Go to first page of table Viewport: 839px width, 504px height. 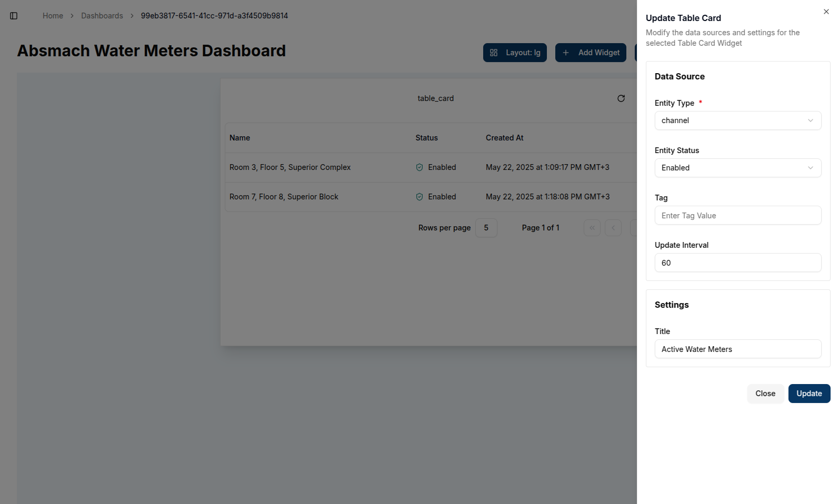592,228
